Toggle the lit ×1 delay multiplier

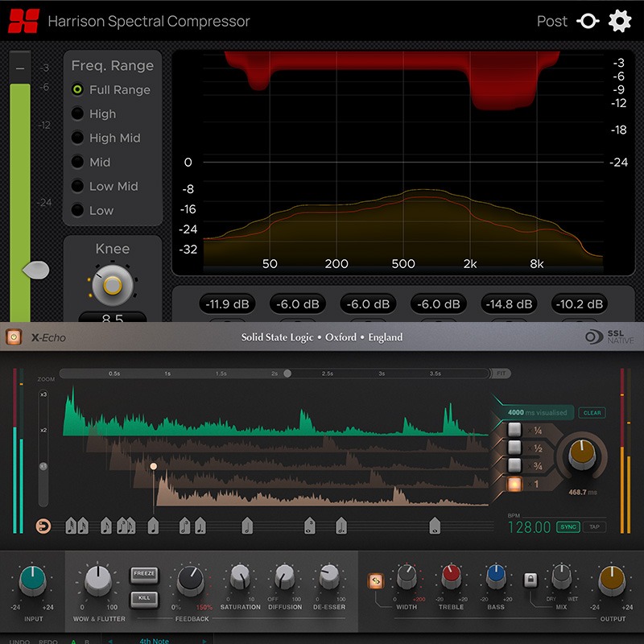pyautogui.click(x=514, y=484)
